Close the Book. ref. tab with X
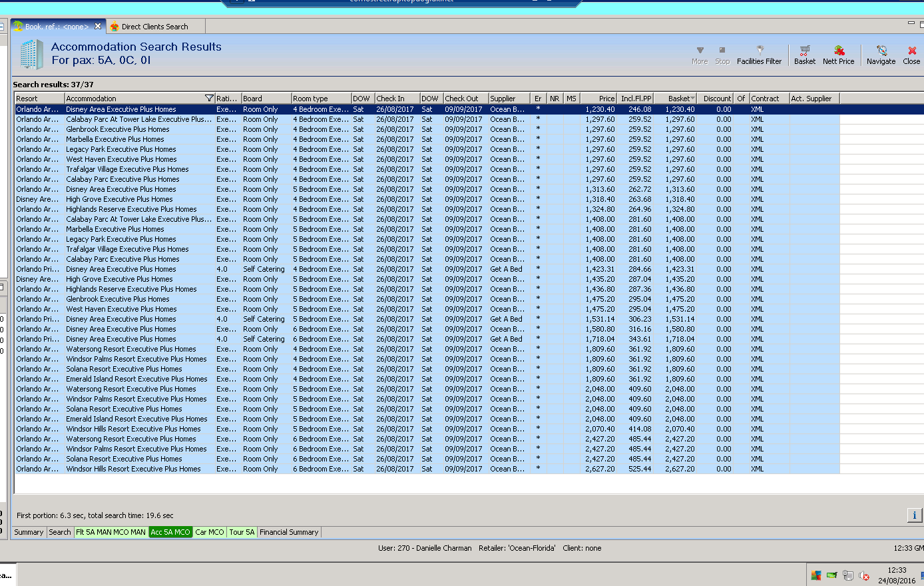 pos(98,27)
